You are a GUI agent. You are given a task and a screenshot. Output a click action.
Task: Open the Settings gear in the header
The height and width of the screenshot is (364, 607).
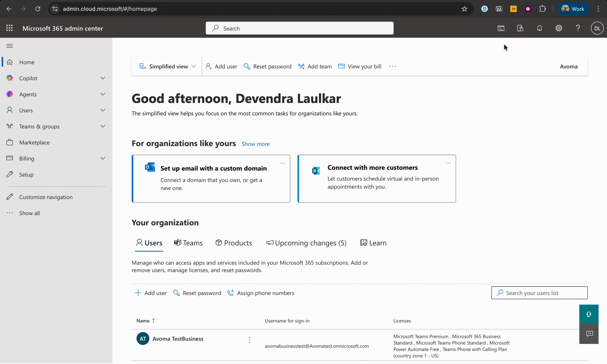click(559, 28)
